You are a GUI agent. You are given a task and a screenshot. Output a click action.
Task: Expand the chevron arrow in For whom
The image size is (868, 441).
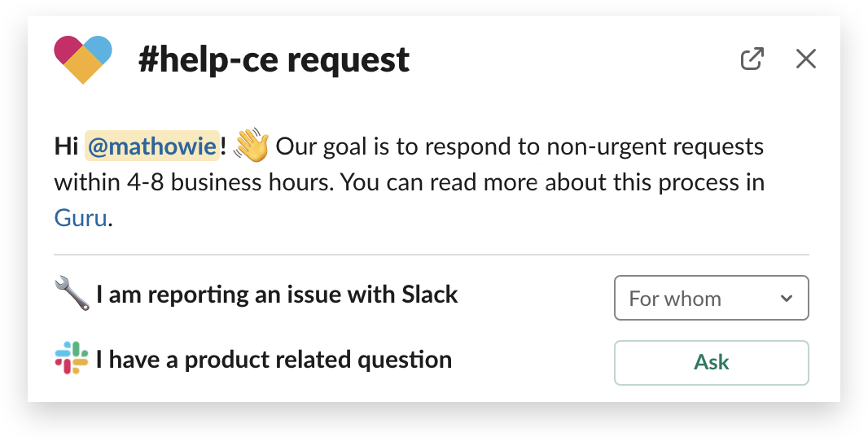786,299
